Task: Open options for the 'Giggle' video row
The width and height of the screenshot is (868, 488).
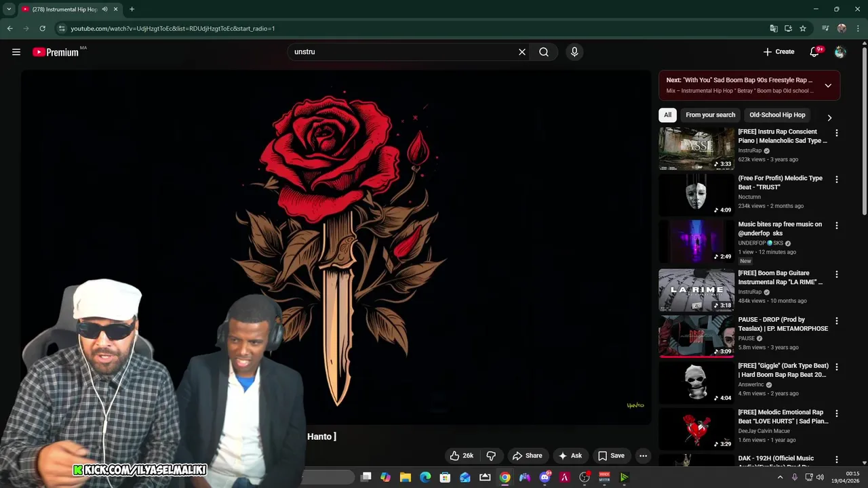Action: [x=836, y=367]
